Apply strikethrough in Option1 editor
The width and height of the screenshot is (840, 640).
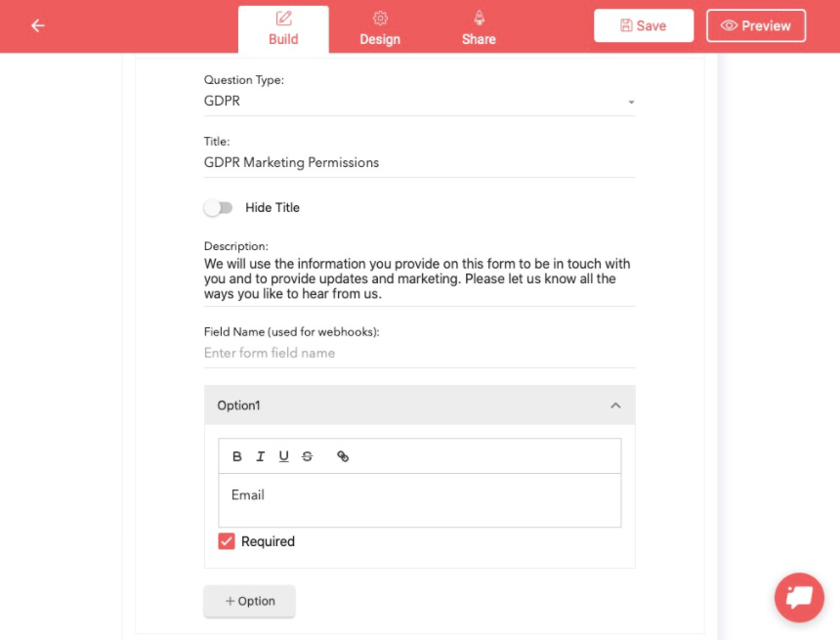pos(308,456)
